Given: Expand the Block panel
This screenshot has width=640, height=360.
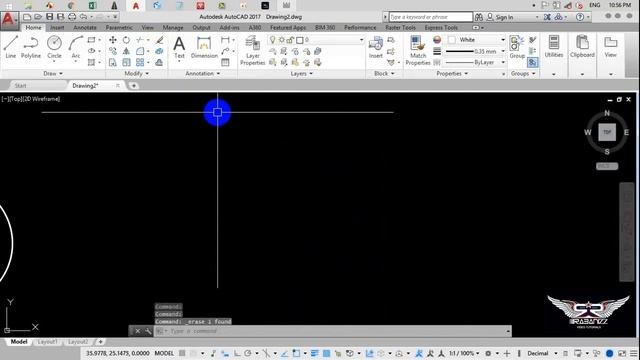Looking at the screenshot, I should click(x=384, y=73).
